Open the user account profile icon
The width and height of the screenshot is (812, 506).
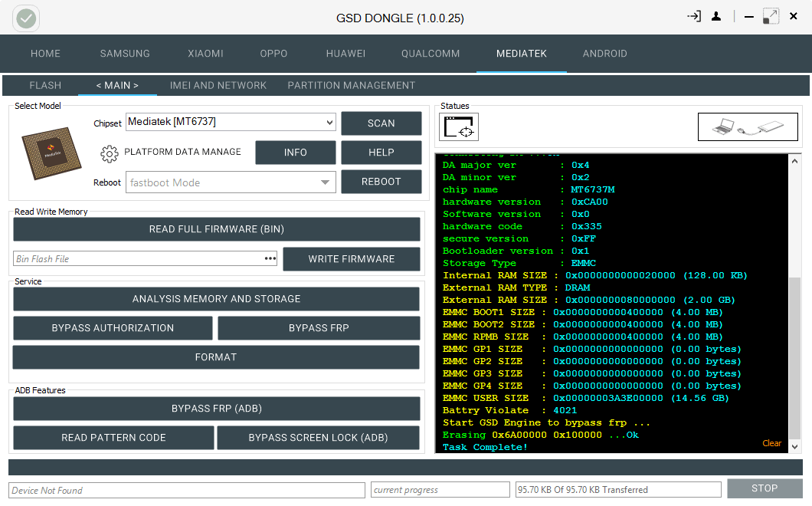pyautogui.click(x=716, y=17)
